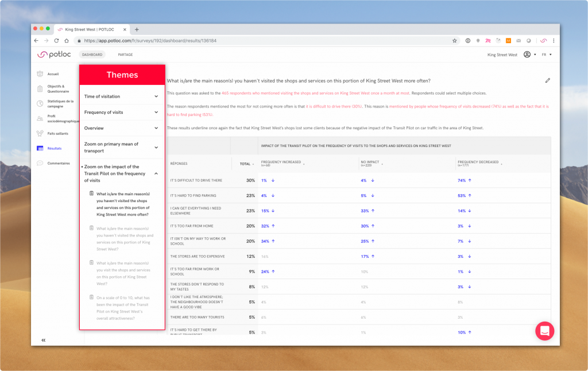
Task: Click the browser home icon
Action: (67, 41)
